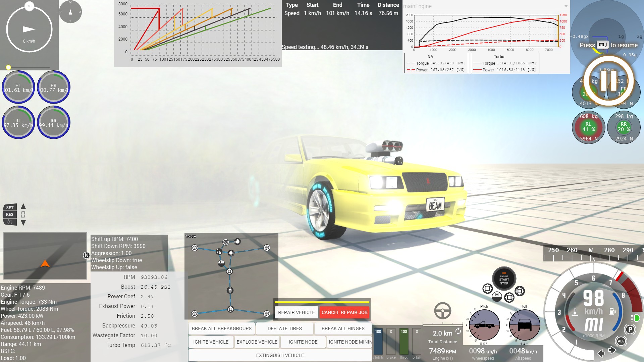This screenshot has height=362, width=644.
Task: Click the clutch input bar
Action: [x=378, y=342]
